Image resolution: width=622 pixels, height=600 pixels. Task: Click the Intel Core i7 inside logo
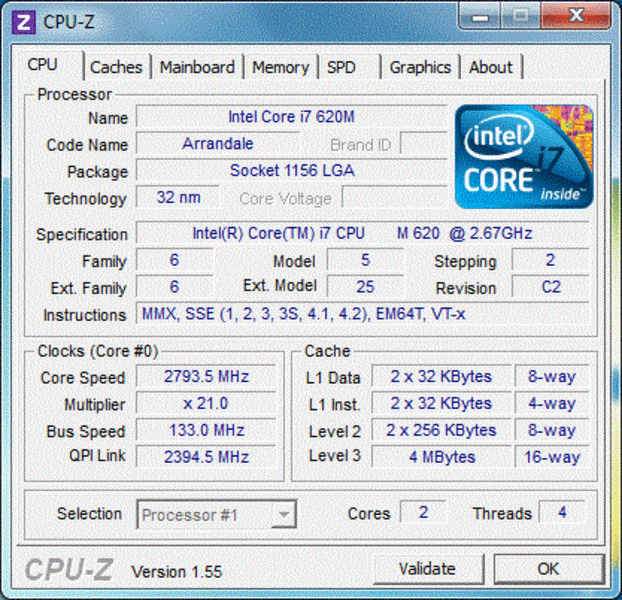coord(524,156)
